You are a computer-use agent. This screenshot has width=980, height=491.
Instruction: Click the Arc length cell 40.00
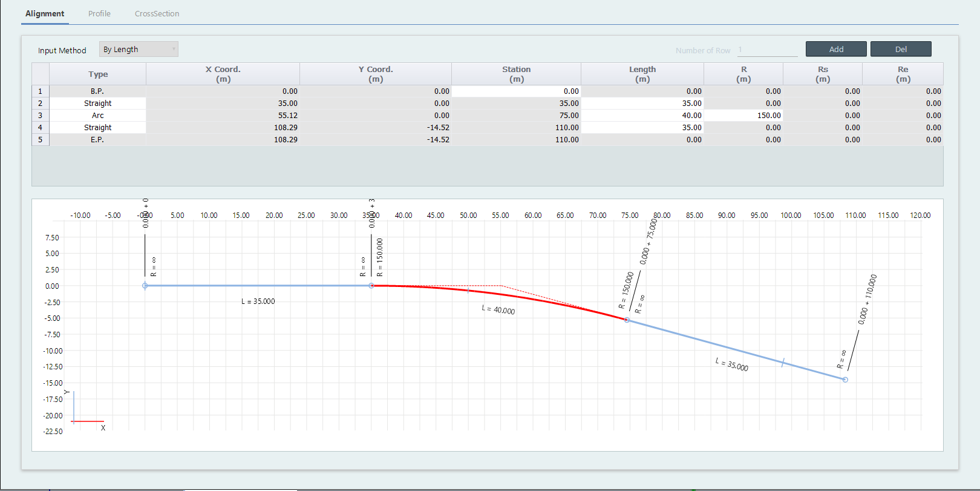tap(642, 116)
